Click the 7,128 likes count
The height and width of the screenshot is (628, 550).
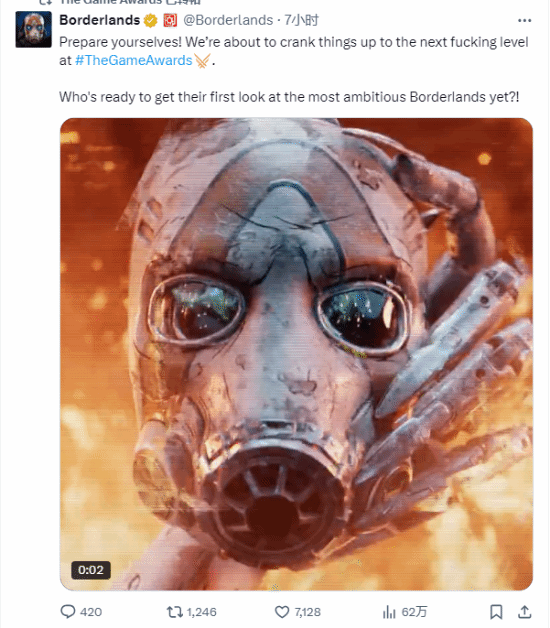pyautogui.click(x=308, y=612)
